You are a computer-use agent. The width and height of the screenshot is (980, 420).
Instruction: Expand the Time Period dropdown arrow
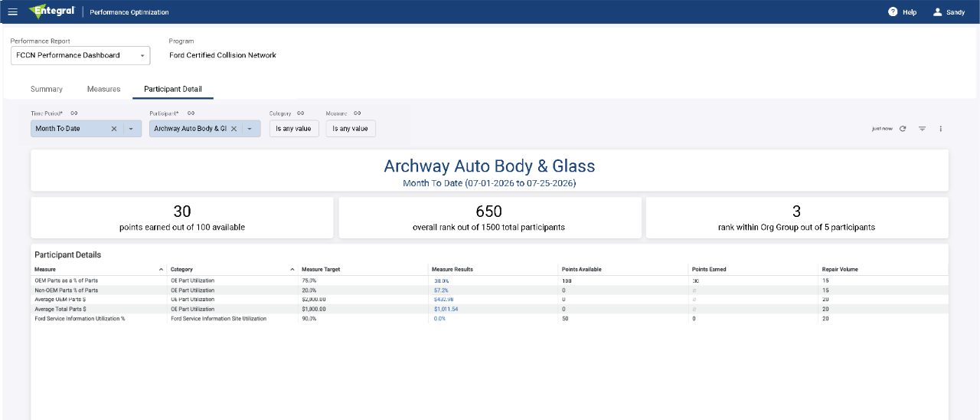point(131,129)
